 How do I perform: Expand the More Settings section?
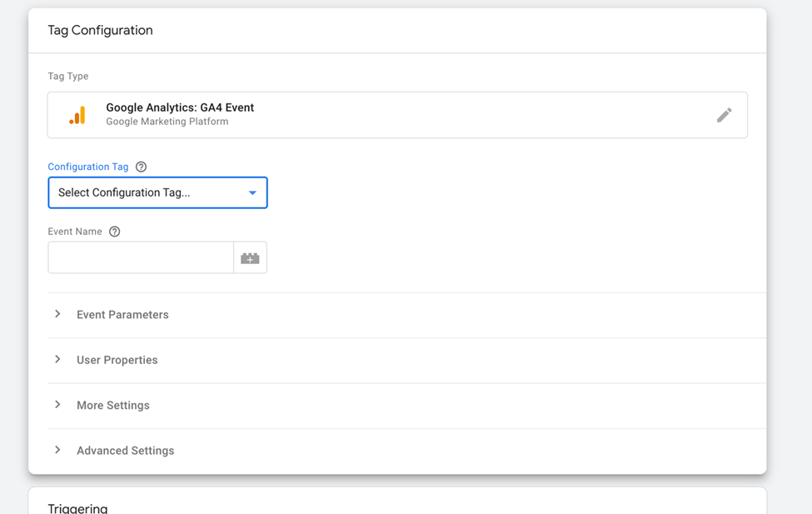click(407, 405)
